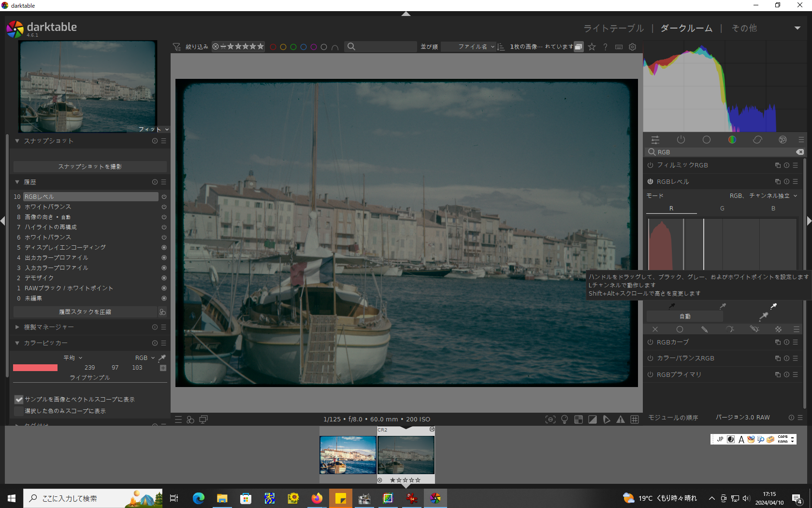Reset the フィルミックRGB module parameters
The image size is (812, 508).
(786, 165)
